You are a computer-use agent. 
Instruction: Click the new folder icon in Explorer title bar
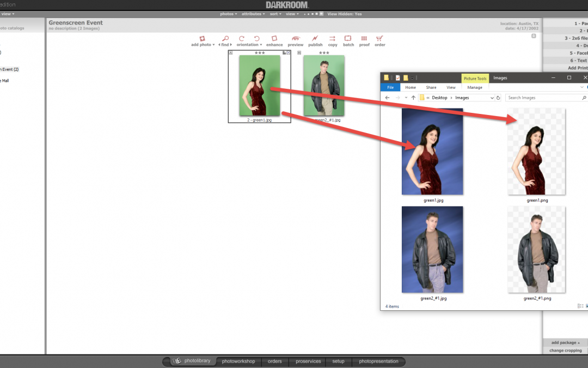pyautogui.click(x=406, y=78)
